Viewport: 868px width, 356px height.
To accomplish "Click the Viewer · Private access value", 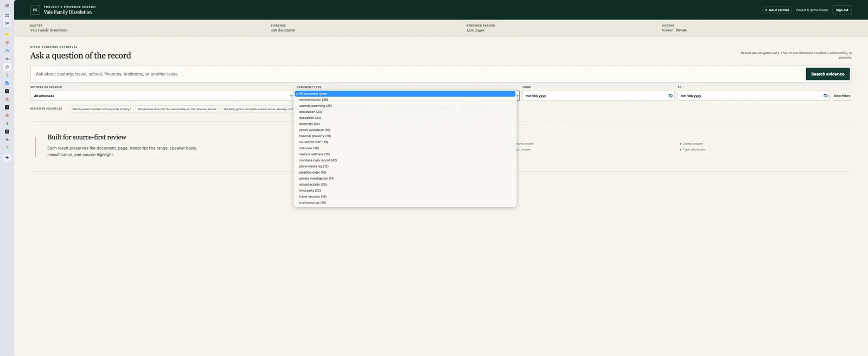I will click(674, 30).
